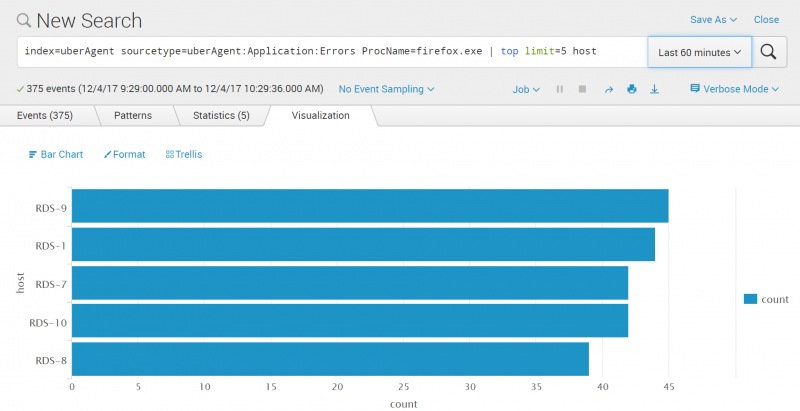800x411 pixels.
Task: Click the 'count' legend label
Action: 774,299
